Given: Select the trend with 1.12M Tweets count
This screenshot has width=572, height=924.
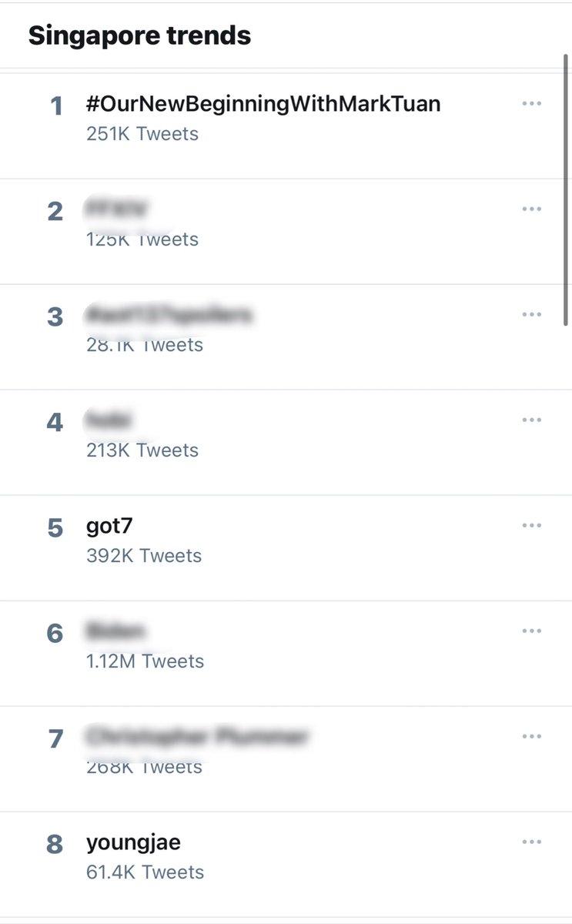Looking at the screenshot, I should [145, 661].
